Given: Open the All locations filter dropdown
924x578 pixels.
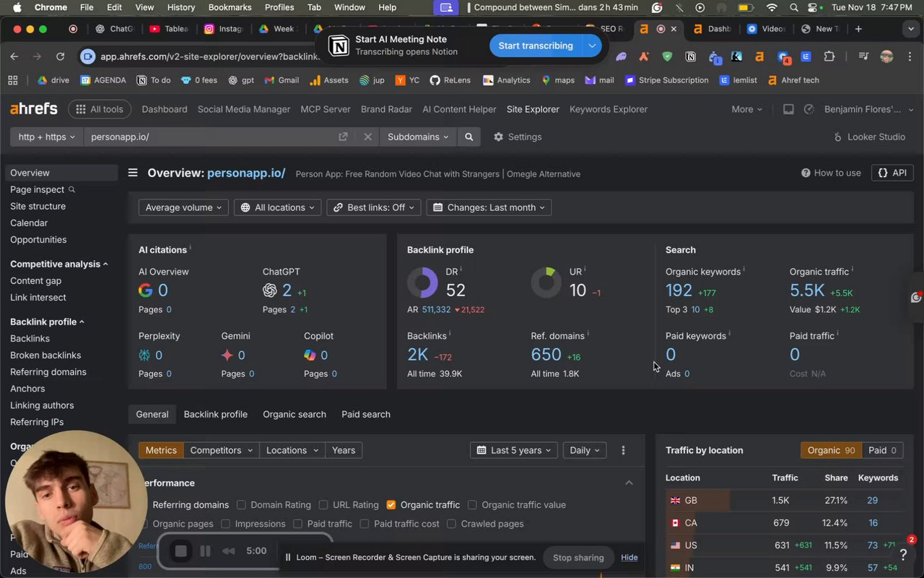Looking at the screenshot, I should [278, 207].
